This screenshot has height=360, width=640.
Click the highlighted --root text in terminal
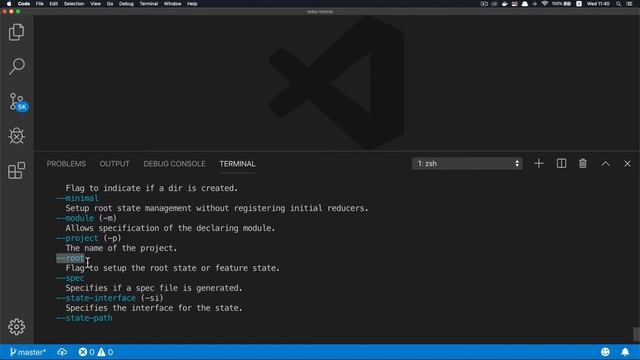click(x=70, y=258)
